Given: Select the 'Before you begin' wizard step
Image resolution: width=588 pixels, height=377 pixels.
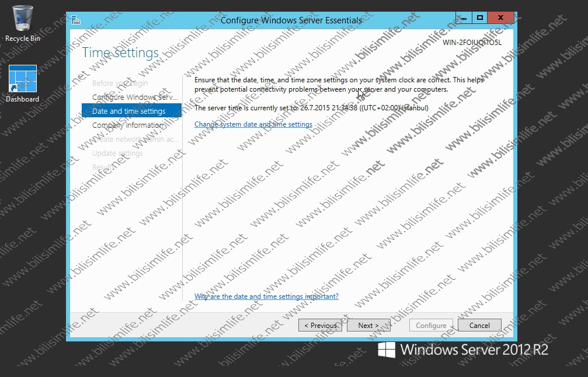Looking at the screenshot, I should (x=120, y=83).
